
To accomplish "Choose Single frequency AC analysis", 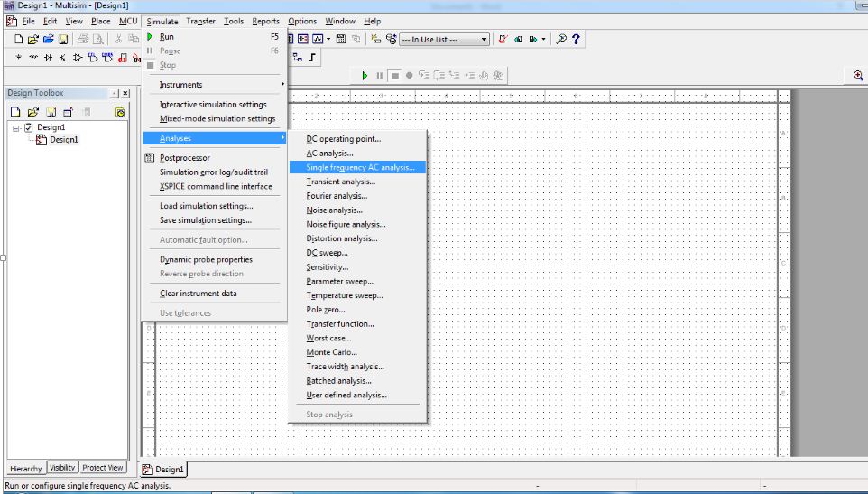I will point(357,167).
